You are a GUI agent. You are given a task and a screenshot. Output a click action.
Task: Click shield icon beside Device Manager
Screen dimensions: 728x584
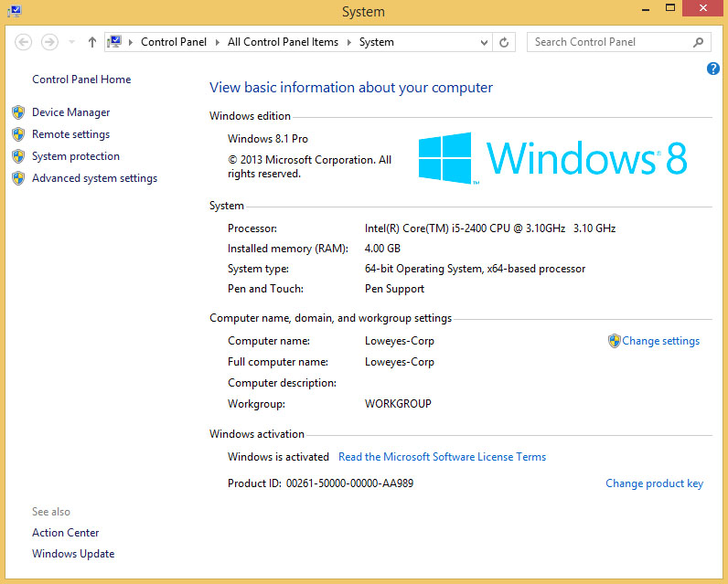(18, 112)
